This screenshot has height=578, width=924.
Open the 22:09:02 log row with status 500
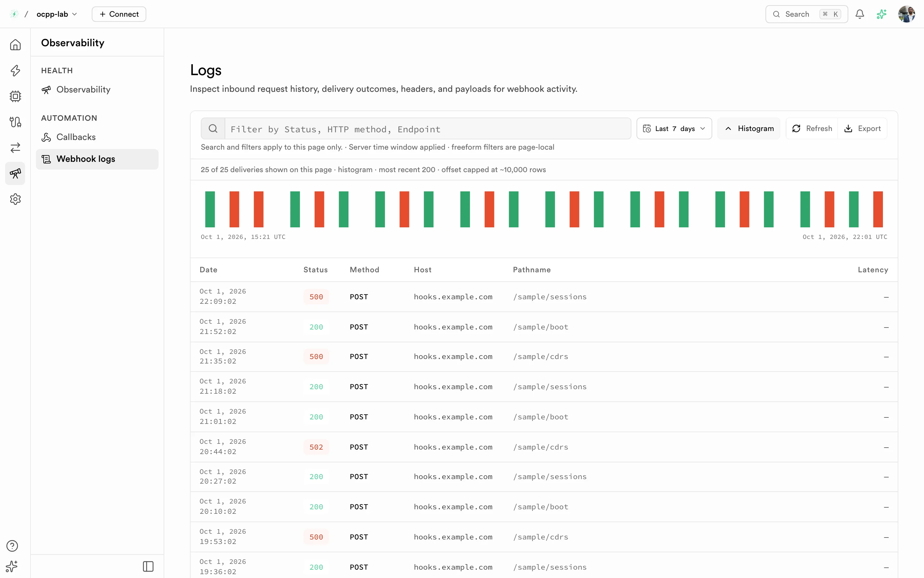coord(544,297)
